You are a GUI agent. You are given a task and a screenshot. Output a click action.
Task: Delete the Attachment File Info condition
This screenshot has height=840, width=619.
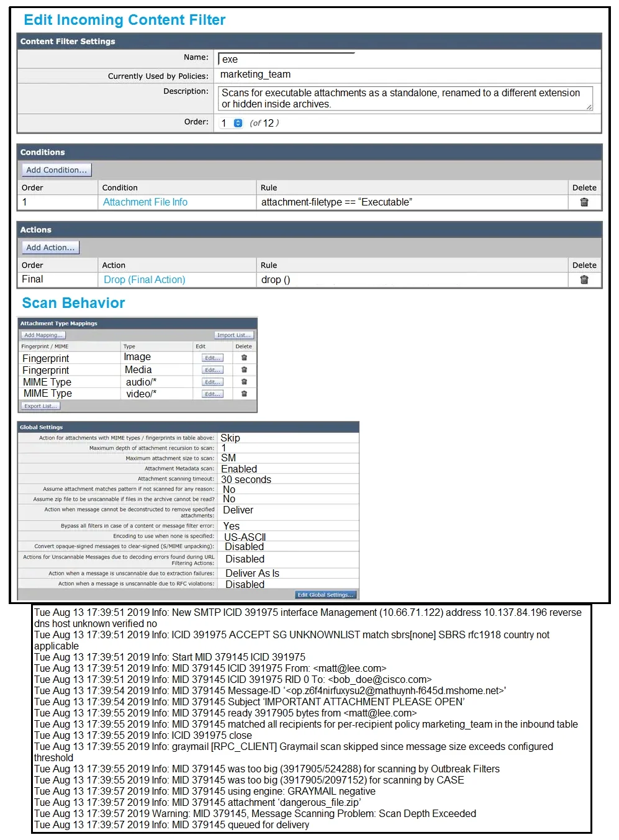tap(584, 202)
